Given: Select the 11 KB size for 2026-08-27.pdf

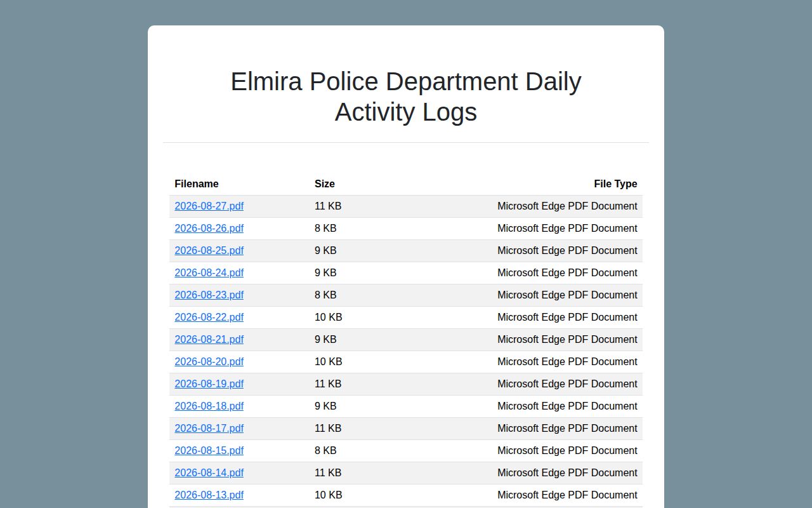Looking at the screenshot, I should click(x=328, y=206).
